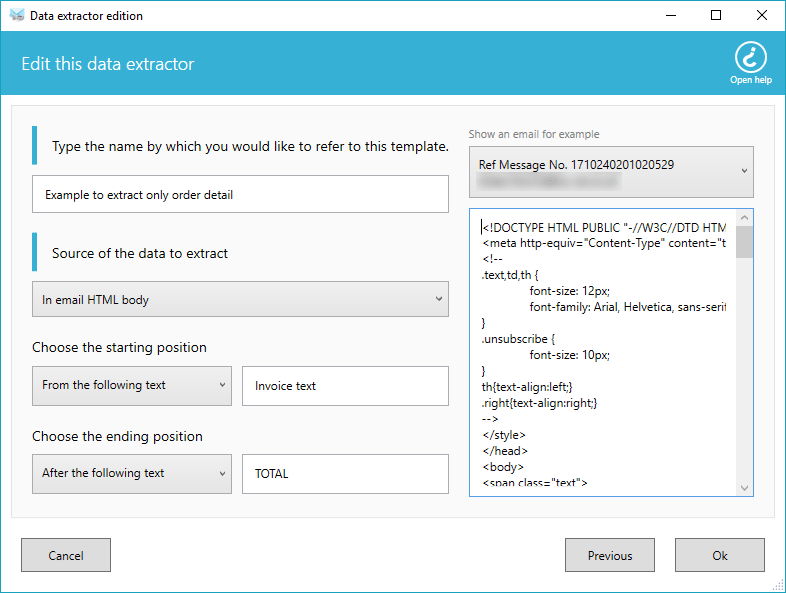This screenshot has height=593, width=786.
Task: Click the envelope app icon in title bar
Action: (17, 16)
